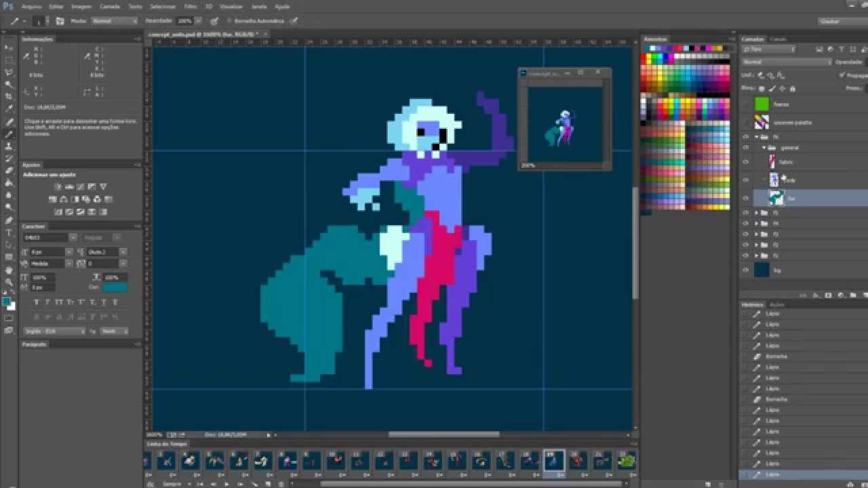Screen dimensions: 868x488
Task: Select the Hand tool
Action: coord(9,270)
